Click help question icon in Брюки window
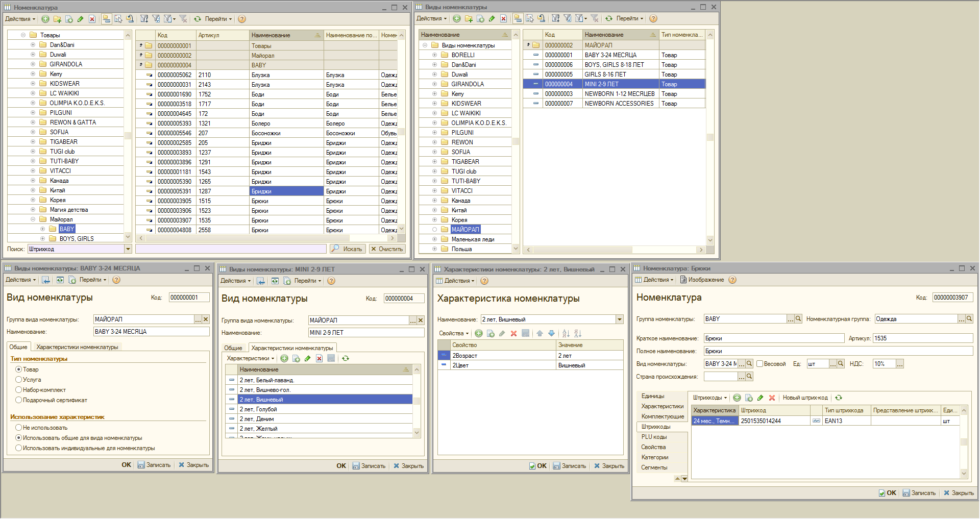The height and width of the screenshot is (519, 980). 732,280
